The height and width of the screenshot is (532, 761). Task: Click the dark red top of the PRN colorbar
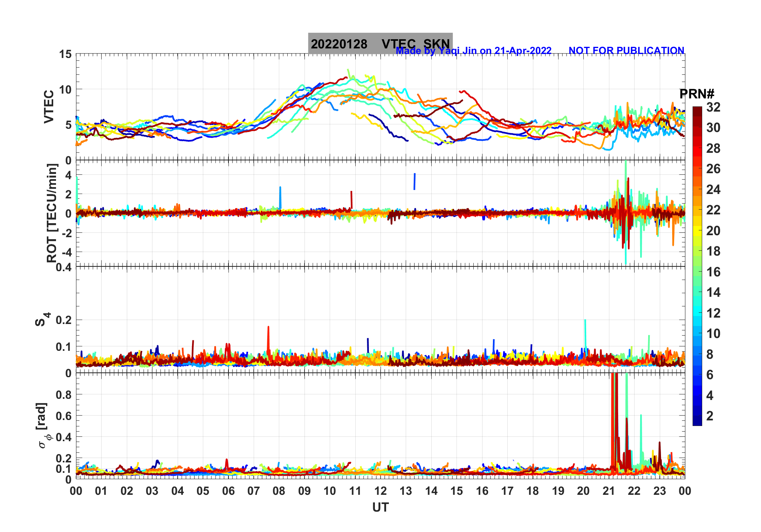pyautogui.click(x=697, y=112)
